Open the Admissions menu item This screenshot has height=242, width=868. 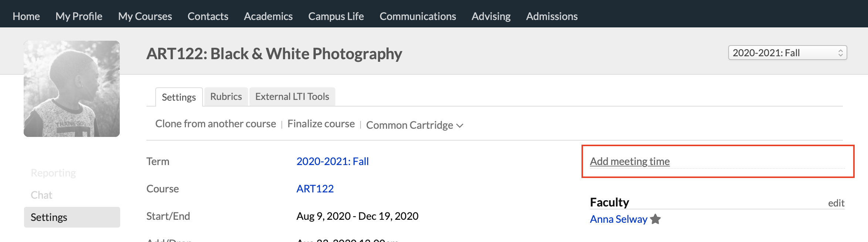552,16
